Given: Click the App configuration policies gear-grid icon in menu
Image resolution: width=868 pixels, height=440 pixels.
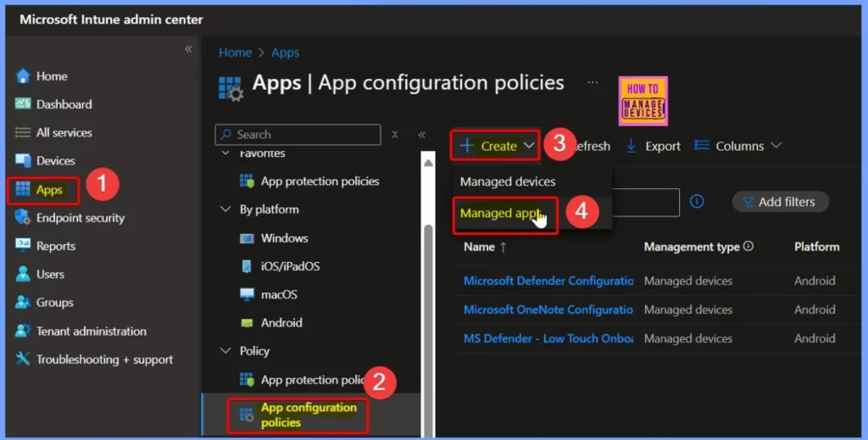Looking at the screenshot, I should point(247,415).
